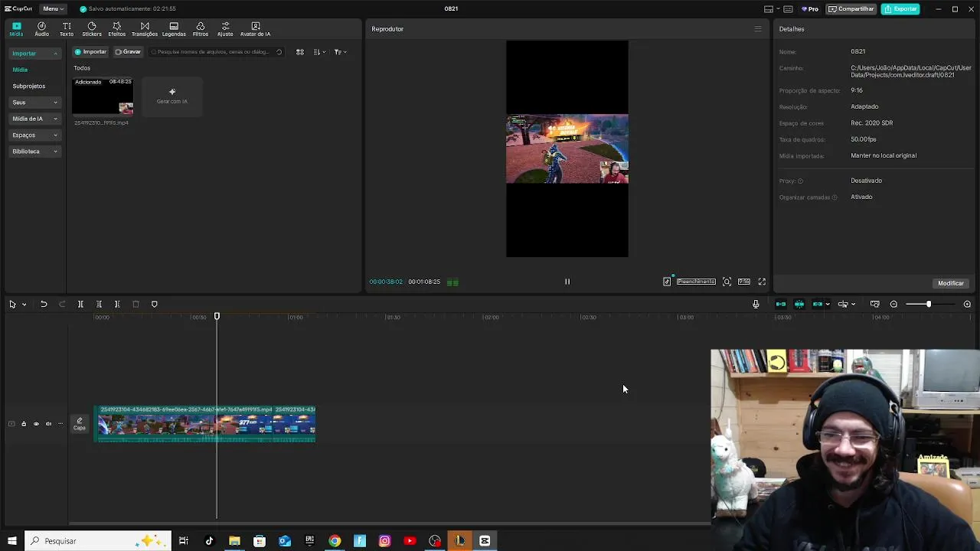Viewport: 980px width, 551px height.
Task: Toggle clip linkage
Action: [818, 305]
